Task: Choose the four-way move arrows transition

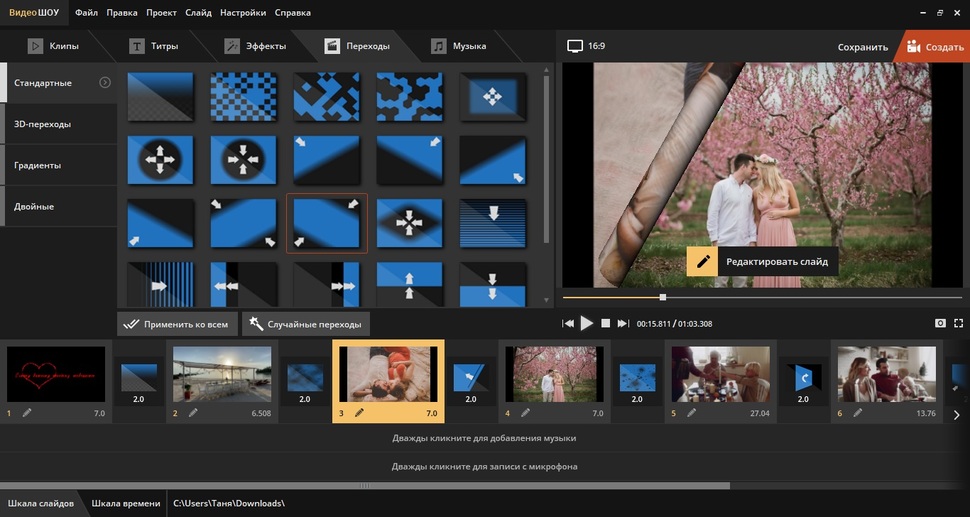Action: coord(492,96)
